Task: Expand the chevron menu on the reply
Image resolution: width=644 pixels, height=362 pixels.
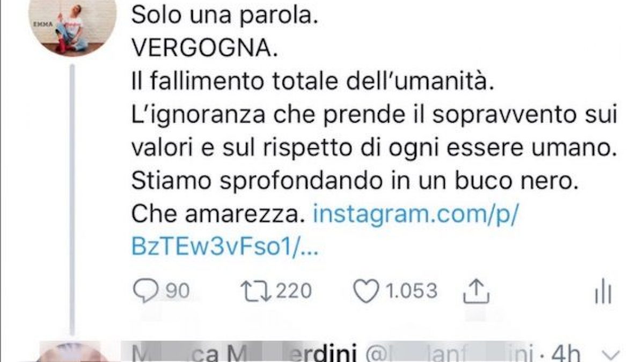Action: 613,354
